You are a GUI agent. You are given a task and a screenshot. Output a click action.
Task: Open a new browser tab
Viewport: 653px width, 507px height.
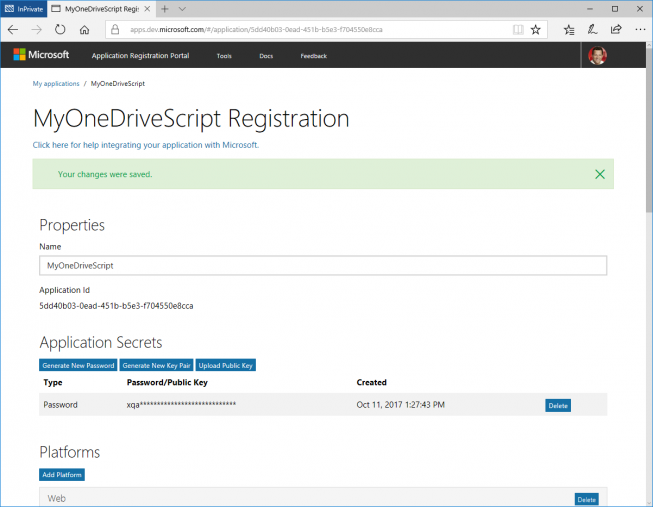tap(165, 9)
